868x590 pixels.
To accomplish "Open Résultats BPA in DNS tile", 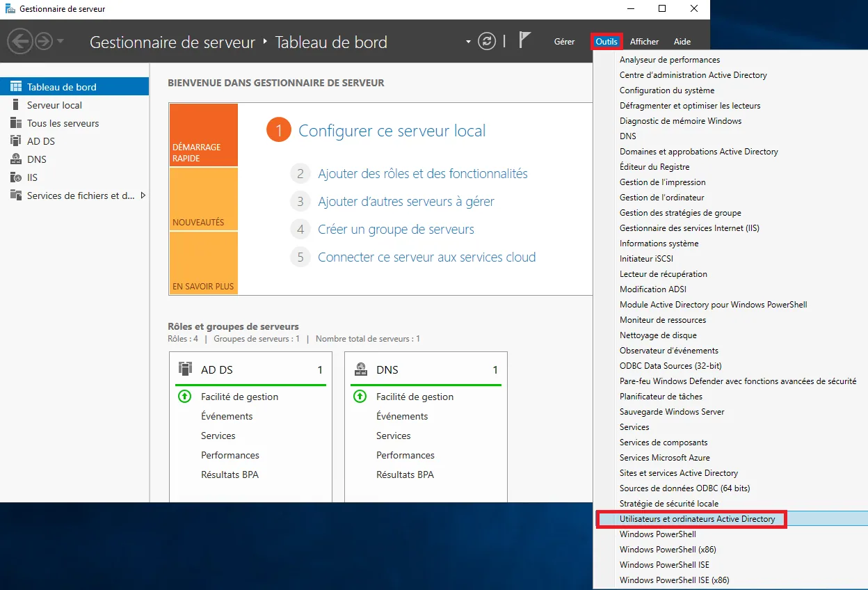I will pos(405,475).
